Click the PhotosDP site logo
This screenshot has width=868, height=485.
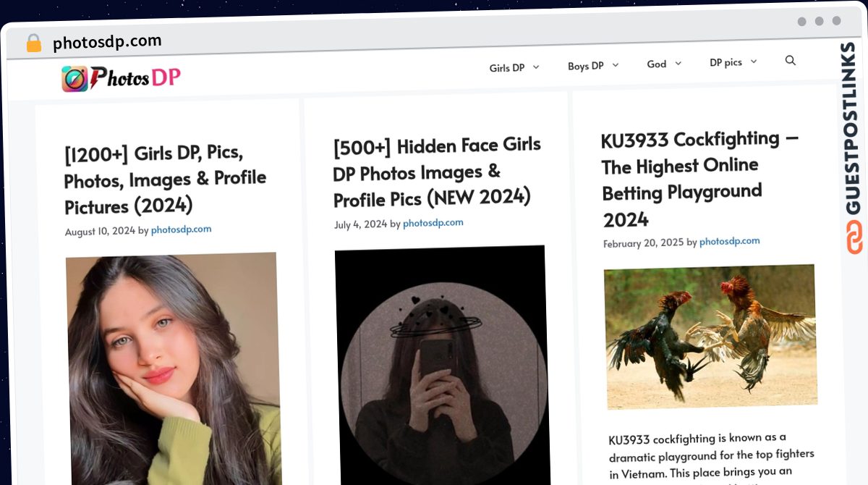(x=121, y=77)
